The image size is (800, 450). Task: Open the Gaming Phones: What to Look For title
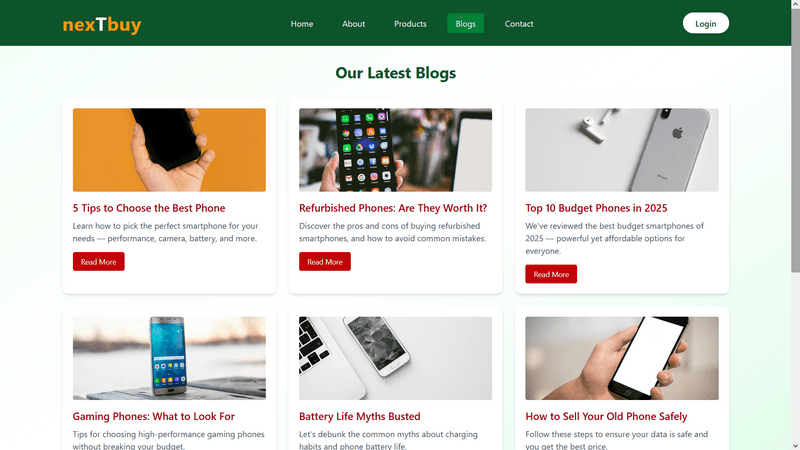tap(154, 416)
